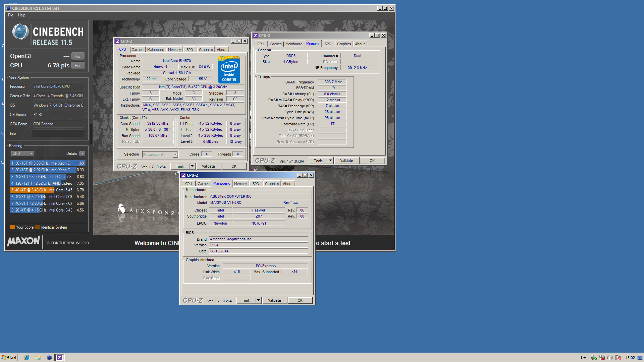
Task: Open Windows Explorer folder icon in taskbar
Action: 38,358
